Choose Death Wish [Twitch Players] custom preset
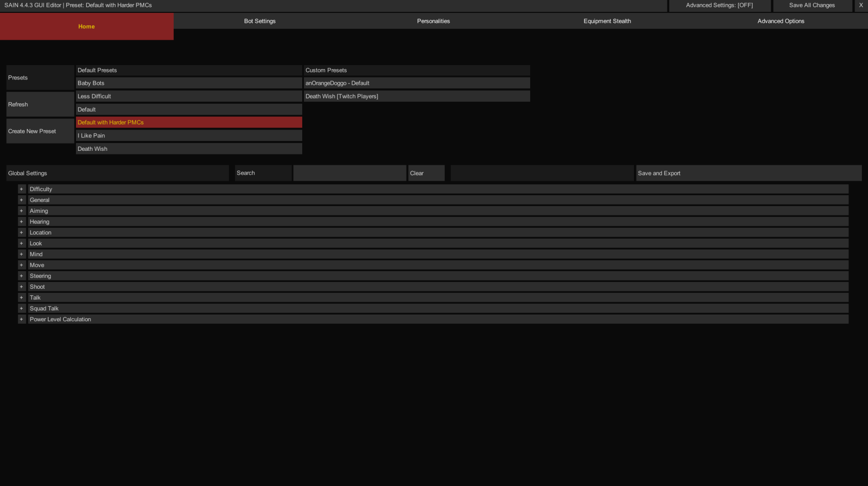The width and height of the screenshot is (868, 486). [x=417, y=97]
